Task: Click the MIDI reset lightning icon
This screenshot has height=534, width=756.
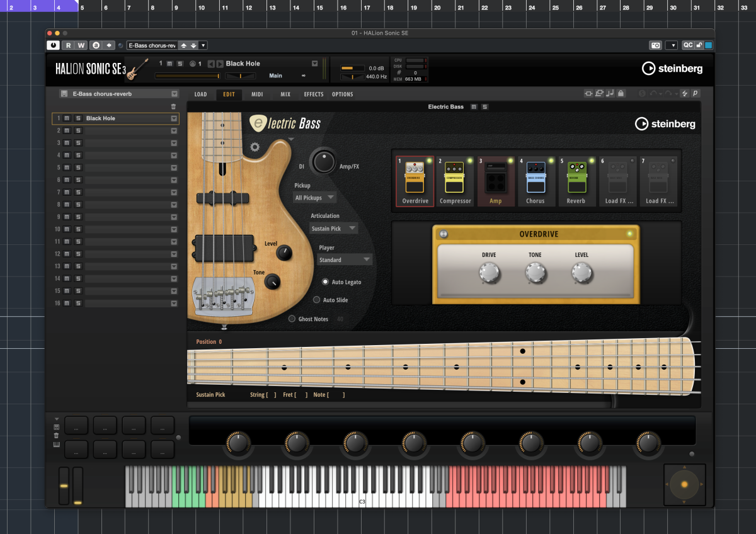Action: [x=685, y=94]
